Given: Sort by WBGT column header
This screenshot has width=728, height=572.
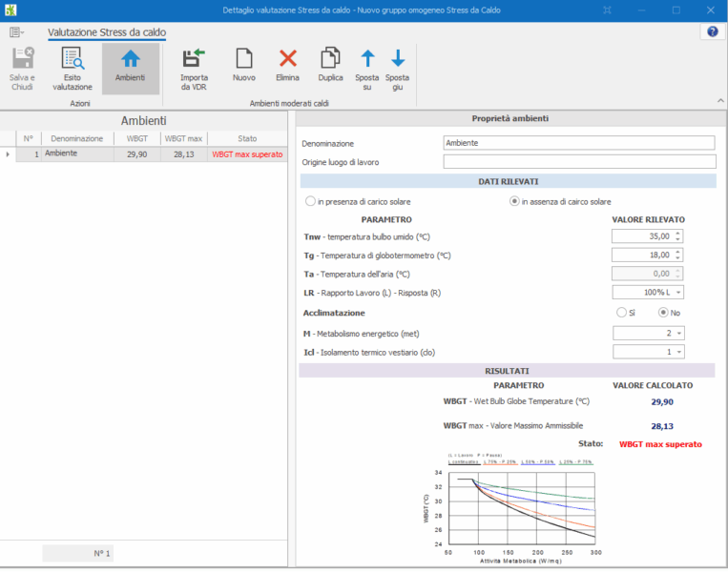Looking at the screenshot, I should [x=137, y=138].
